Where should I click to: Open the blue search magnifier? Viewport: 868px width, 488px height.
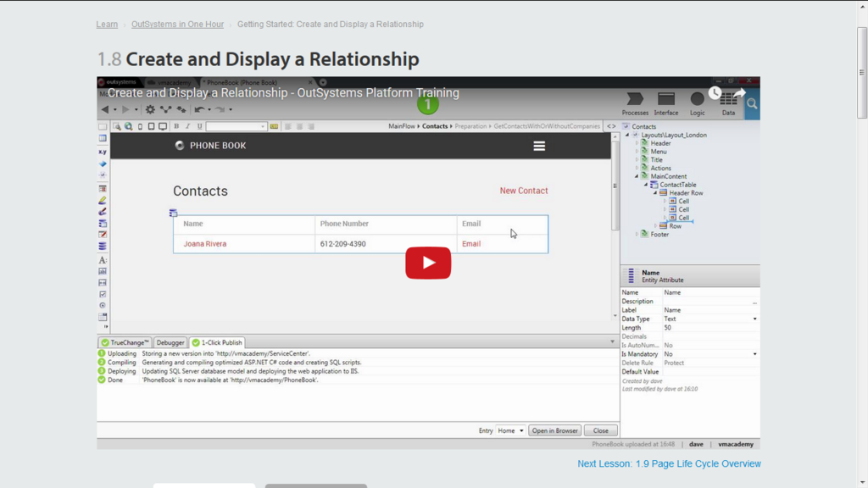(x=752, y=104)
